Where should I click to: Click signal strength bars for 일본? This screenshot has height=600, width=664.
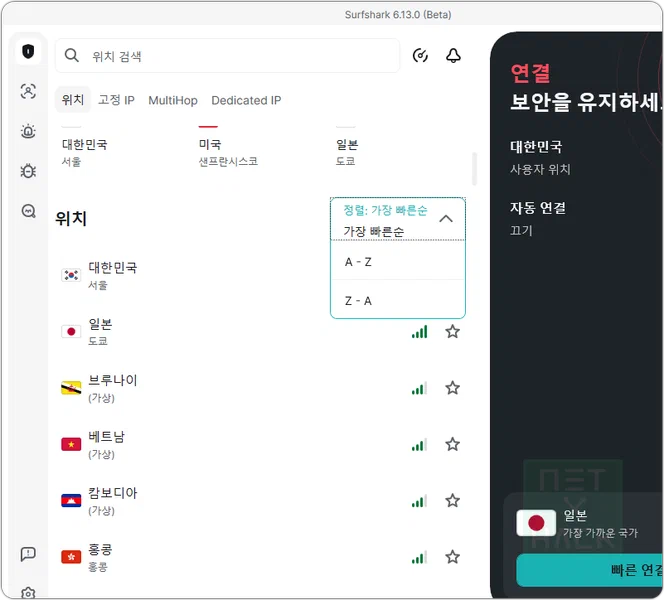tap(419, 332)
